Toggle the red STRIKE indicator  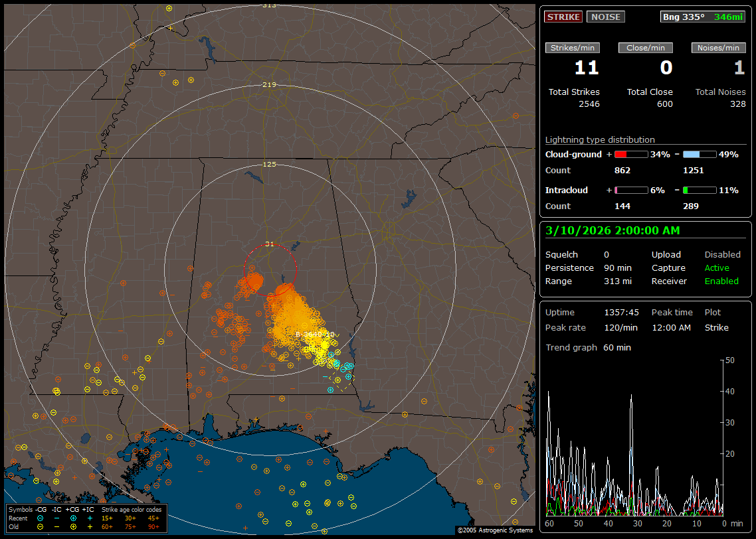tap(563, 17)
